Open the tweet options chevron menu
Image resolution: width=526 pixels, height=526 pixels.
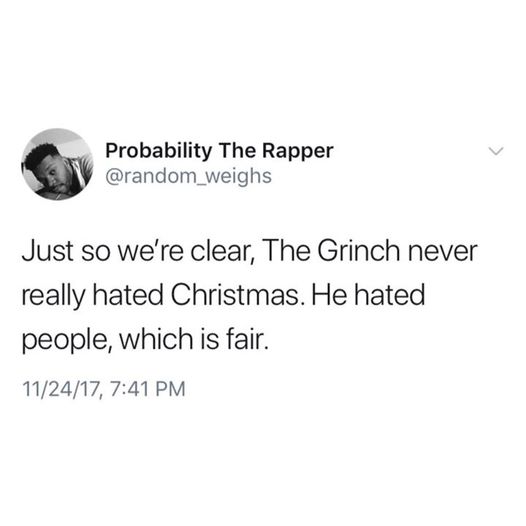tap(496, 151)
